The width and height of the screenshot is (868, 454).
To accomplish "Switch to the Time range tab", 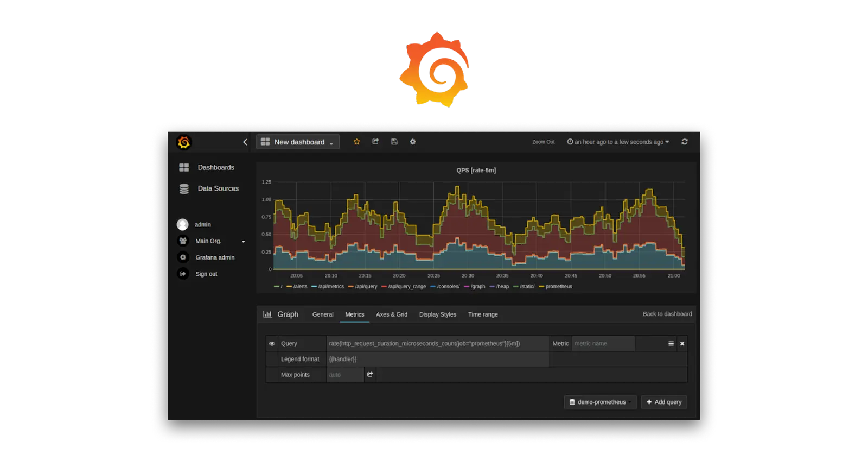I will [x=483, y=314].
